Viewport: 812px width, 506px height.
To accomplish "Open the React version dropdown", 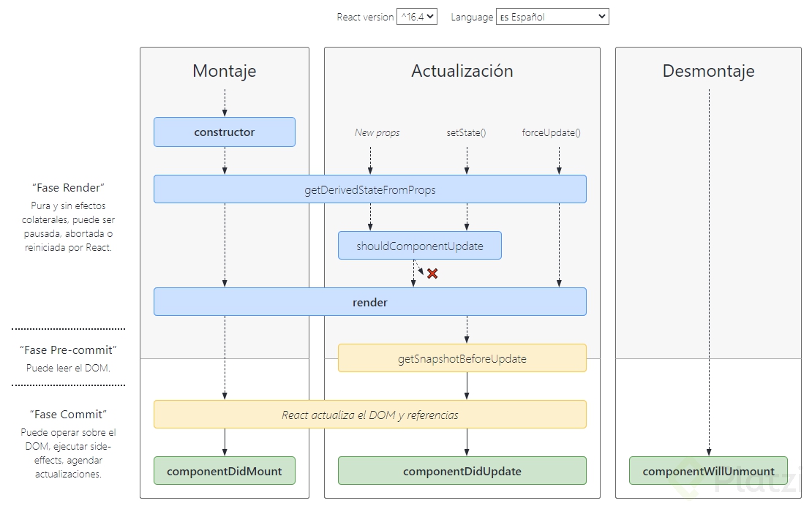I will click(416, 16).
